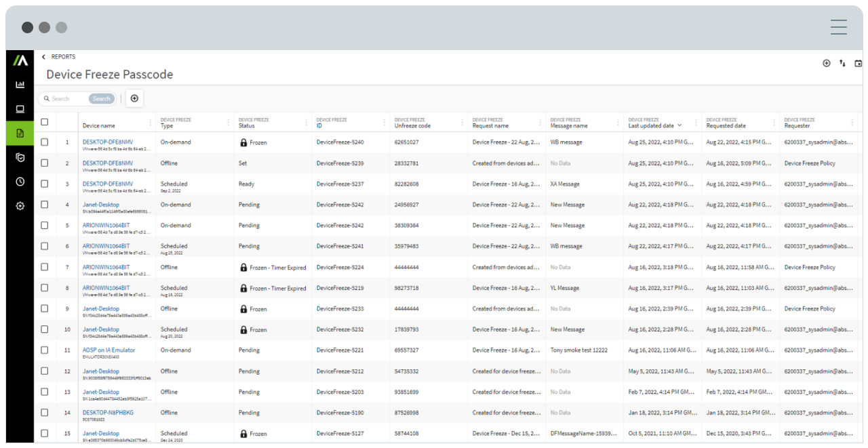Open the shield policies icon in the sidebar
This screenshot has height=448, width=868.
(x=20, y=157)
